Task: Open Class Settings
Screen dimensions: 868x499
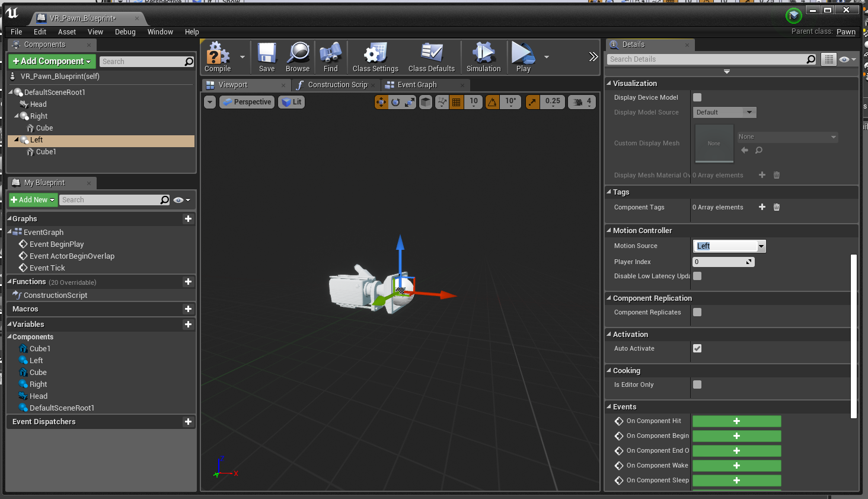Action: click(x=375, y=57)
